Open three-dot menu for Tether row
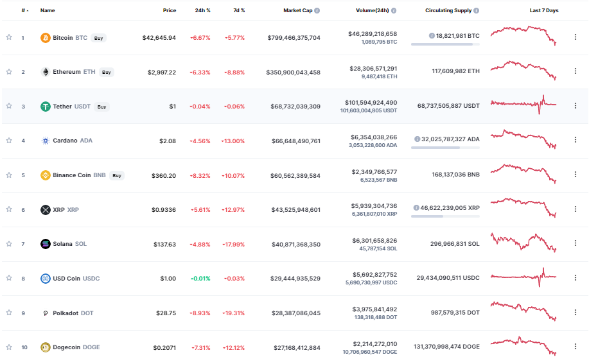This screenshot has width=589, height=364. [x=576, y=106]
